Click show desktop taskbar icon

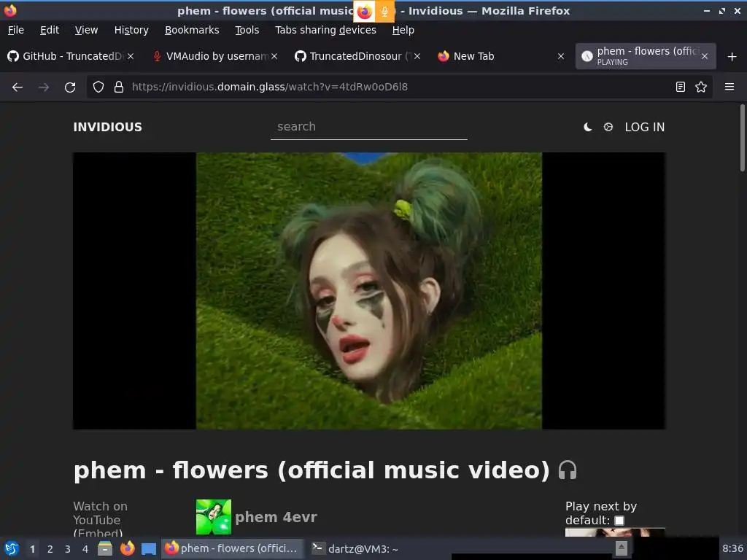149,549
